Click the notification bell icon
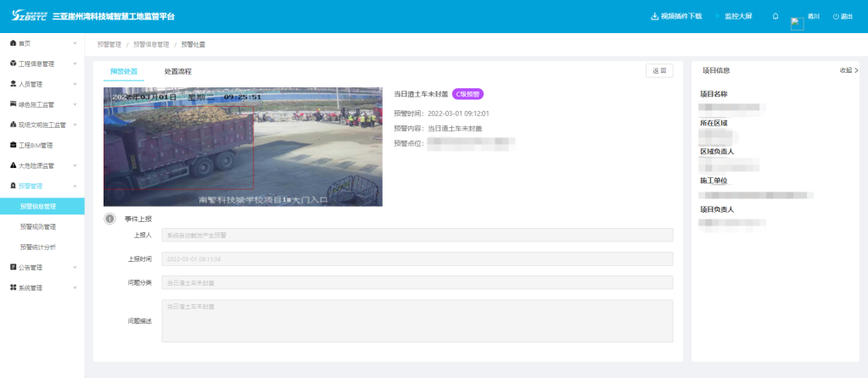 coord(776,16)
